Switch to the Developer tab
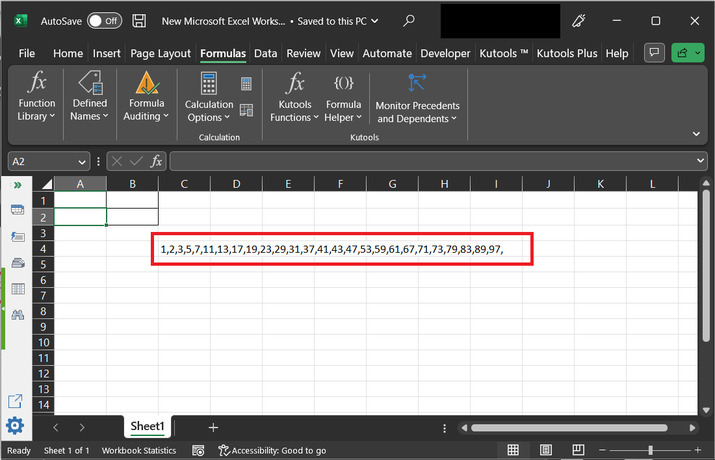The width and height of the screenshot is (715, 460). pyautogui.click(x=445, y=53)
